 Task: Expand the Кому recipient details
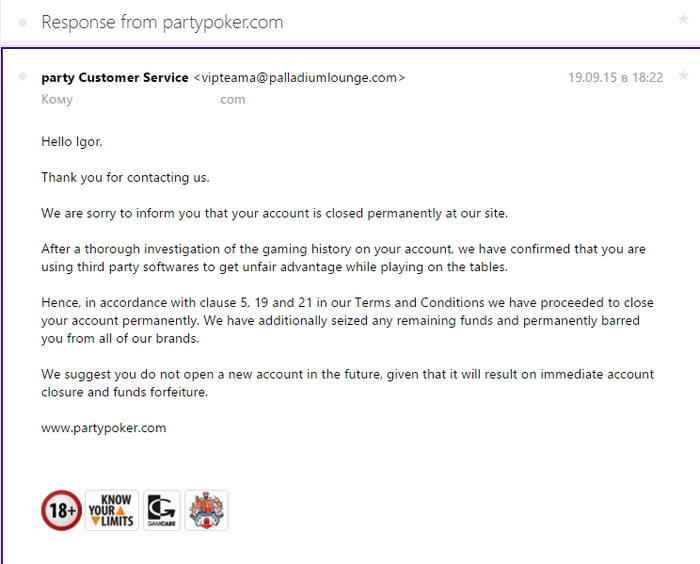57,99
